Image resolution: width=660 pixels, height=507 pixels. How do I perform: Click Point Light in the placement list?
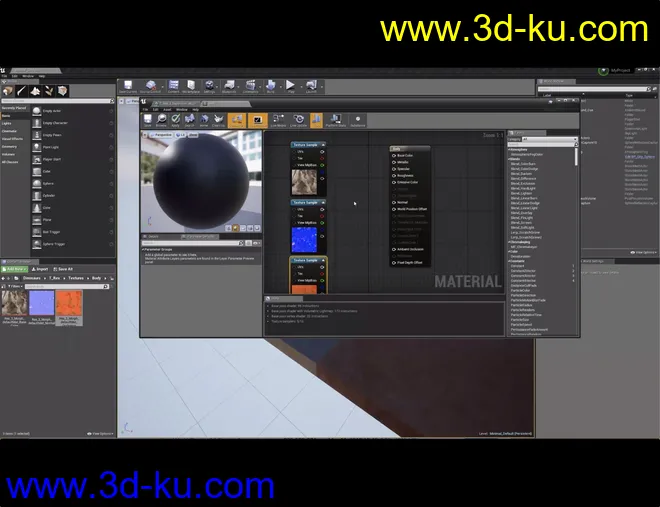click(x=50, y=147)
